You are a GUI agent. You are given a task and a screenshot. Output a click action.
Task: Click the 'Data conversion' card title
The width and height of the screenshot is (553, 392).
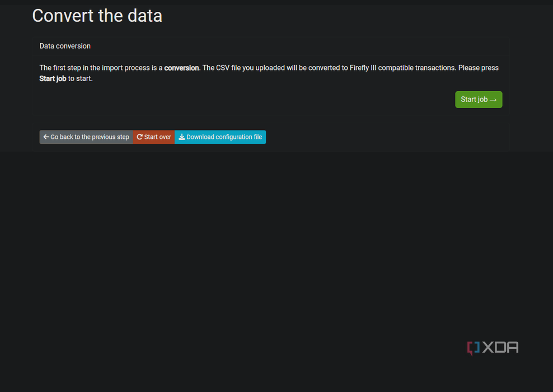pos(65,46)
